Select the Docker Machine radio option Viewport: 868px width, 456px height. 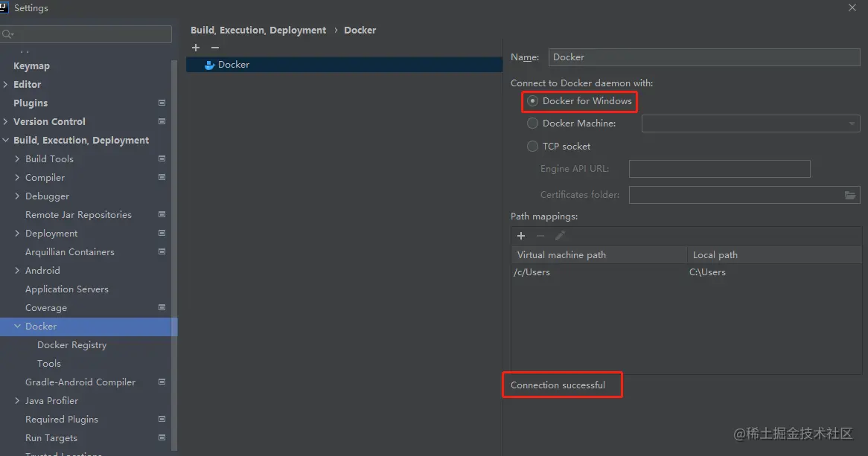click(x=532, y=123)
